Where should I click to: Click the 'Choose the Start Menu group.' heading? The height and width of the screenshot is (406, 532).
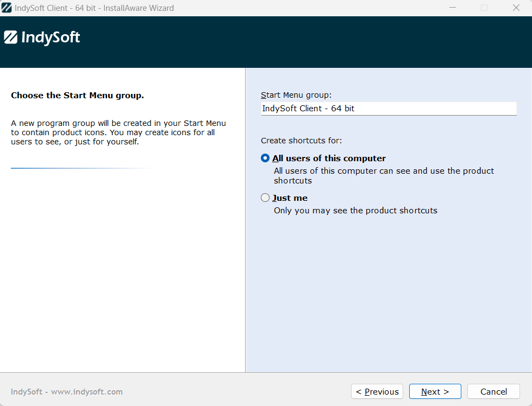click(77, 96)
